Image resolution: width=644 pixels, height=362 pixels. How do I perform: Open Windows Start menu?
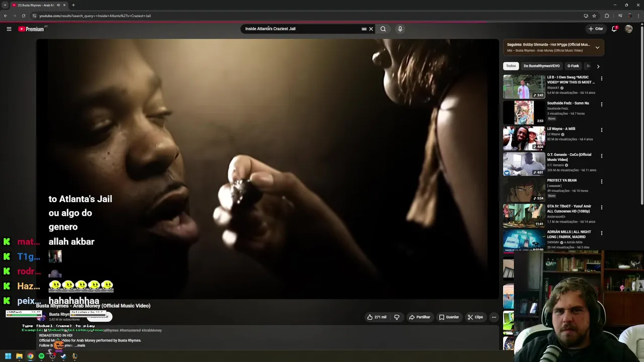(x=8, y=356)
